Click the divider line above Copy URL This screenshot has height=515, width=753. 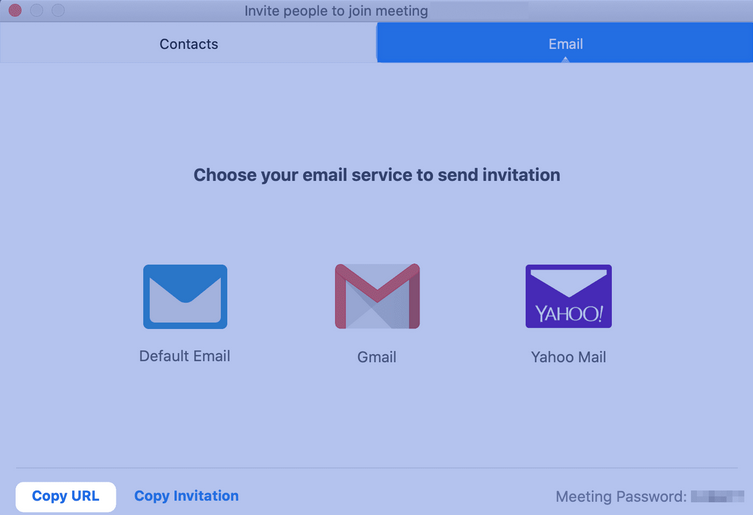pyautogui.click(x=377, y=467)
